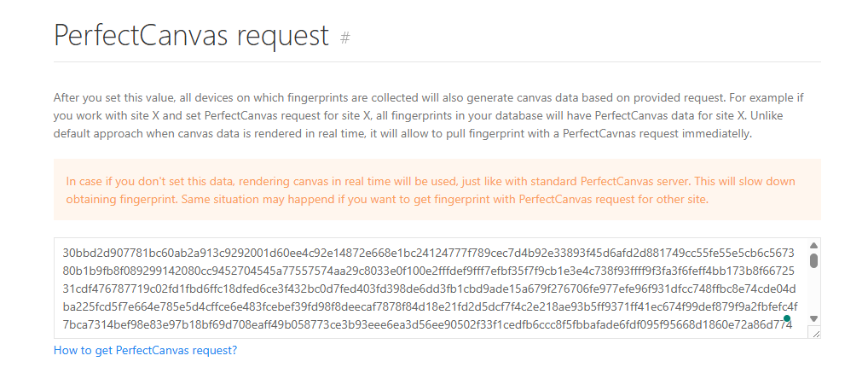Click the "PerfectCanvas request" heading text
This screenshot has width=868, height=379.
click(x=191, y=36)
